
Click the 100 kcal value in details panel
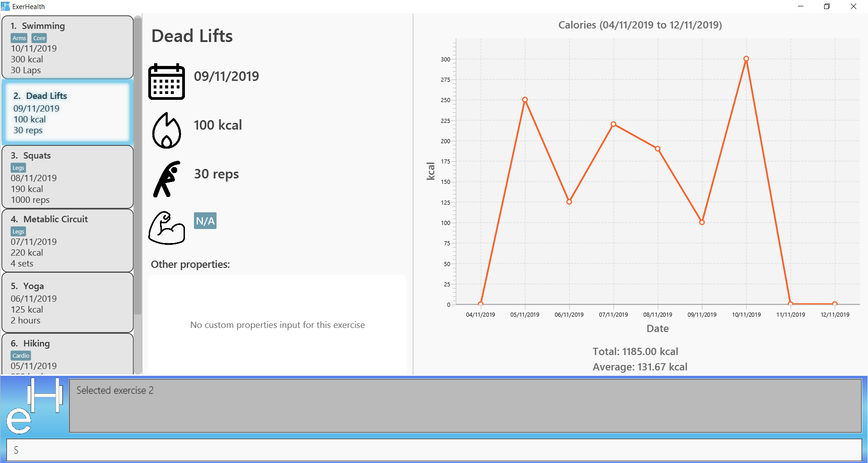click(218, 125)
